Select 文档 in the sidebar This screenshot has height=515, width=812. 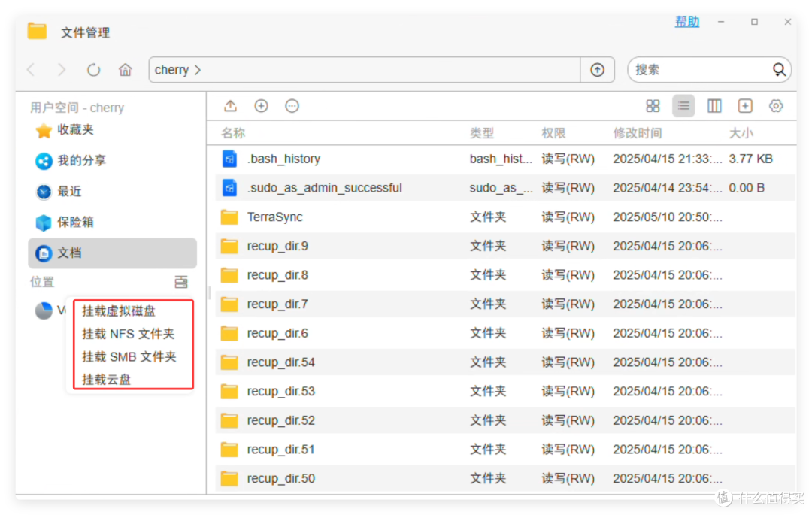[112, 253]
